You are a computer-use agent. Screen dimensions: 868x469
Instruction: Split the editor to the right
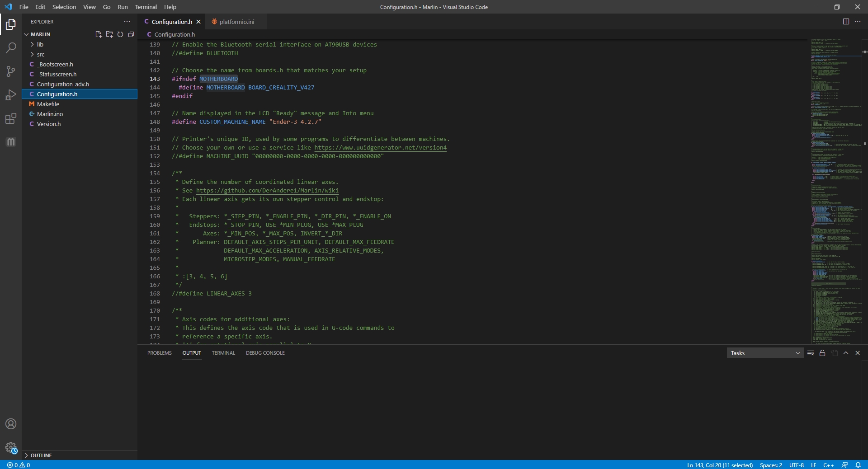tap(846, 22)
